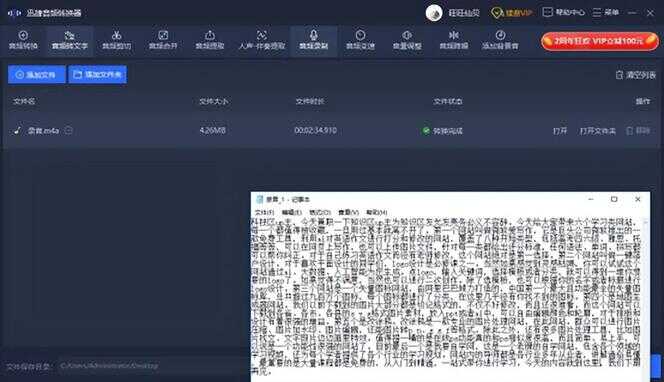Image resolution: width=664 pixels, height=382 pixels.
Task: Click 打开 for the 录音.m4a row
Action: tap(559, 131)
